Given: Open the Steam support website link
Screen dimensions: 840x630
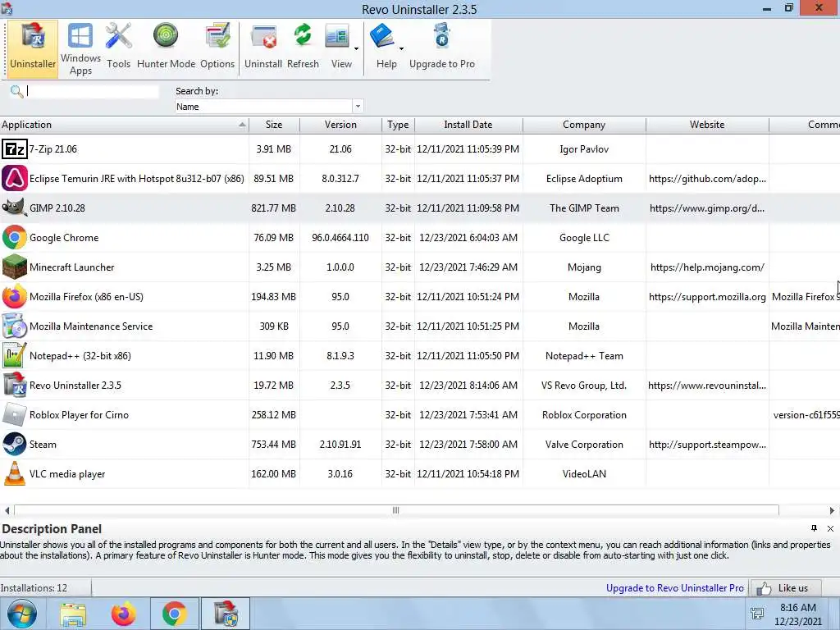Looking at the screenshot, I should [x=707, y=444].
